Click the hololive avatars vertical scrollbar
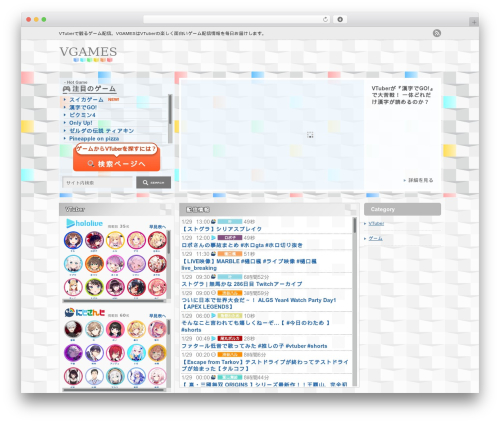Viewport: 500px width, 423px height. point(169,264)
